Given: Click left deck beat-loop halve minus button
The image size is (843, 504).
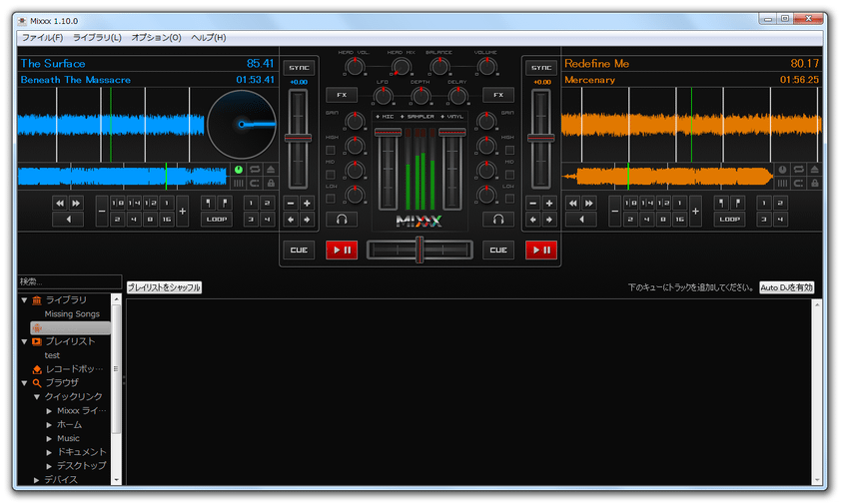Looking at the screenshot, I should coord(102,212).
